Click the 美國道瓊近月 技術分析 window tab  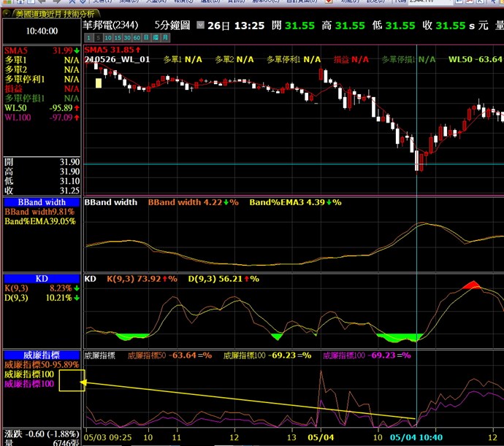coord(53,14)
